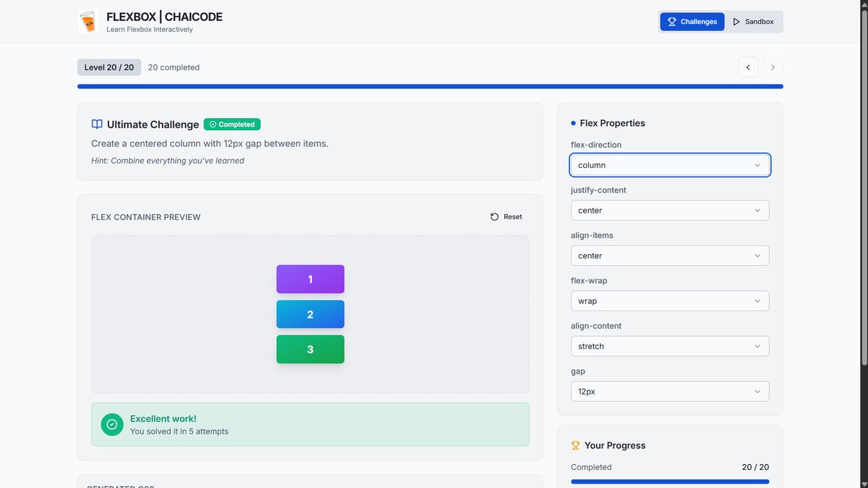Click the green success checkmark circle

(x=112, y=424)
